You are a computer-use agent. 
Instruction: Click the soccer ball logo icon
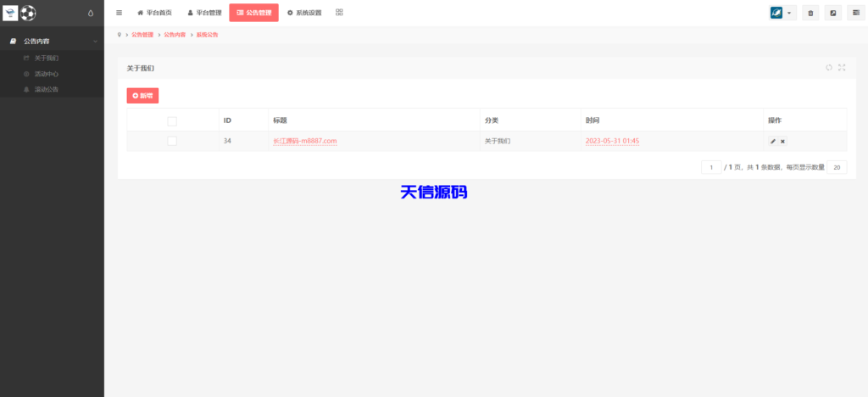point(28,13)
